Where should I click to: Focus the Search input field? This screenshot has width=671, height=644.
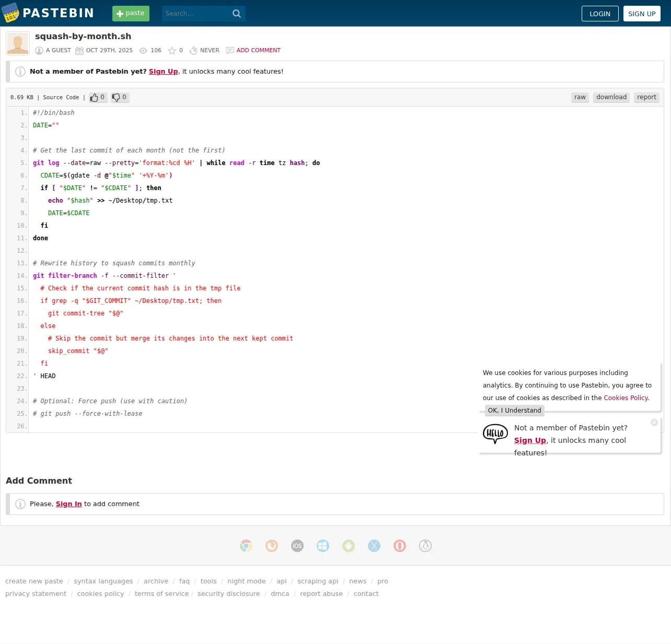(196, 14)
